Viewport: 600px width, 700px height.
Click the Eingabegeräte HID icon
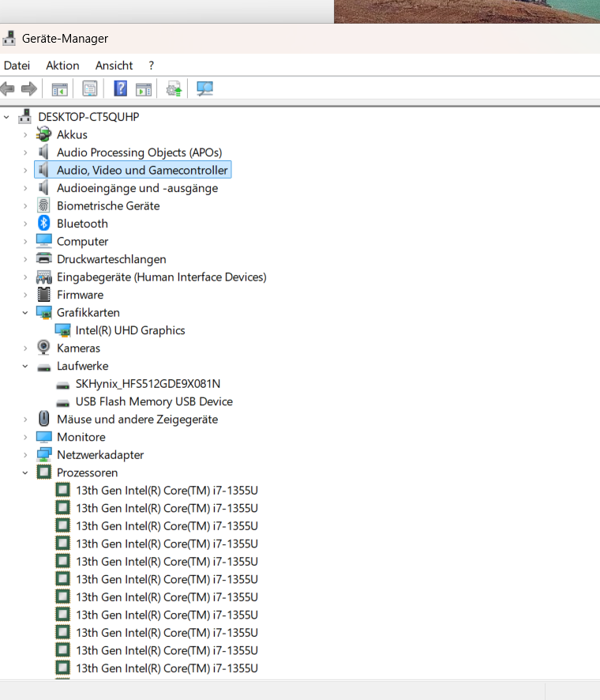[43, 277]
